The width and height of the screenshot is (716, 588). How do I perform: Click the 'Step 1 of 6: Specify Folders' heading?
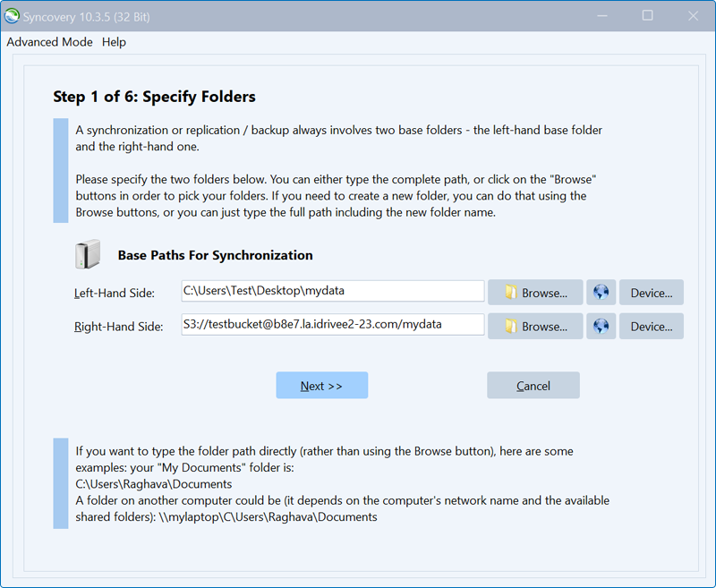[154, 97]
